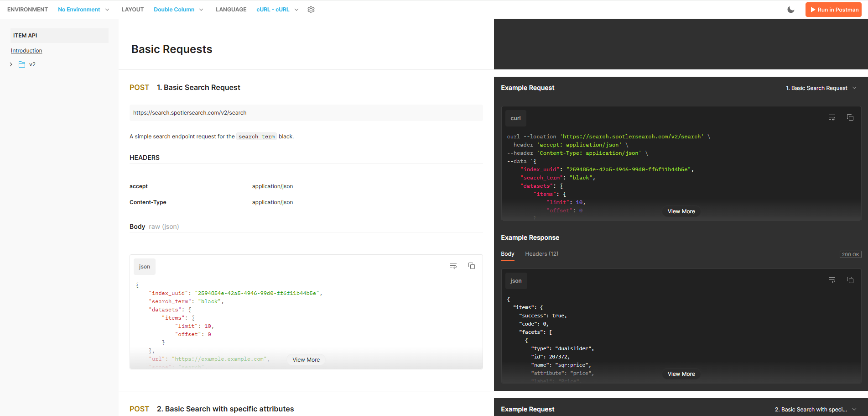Viewport: 868px width, 416px height.
Task: Click the Run in Postman button
Action: (833, 10)
